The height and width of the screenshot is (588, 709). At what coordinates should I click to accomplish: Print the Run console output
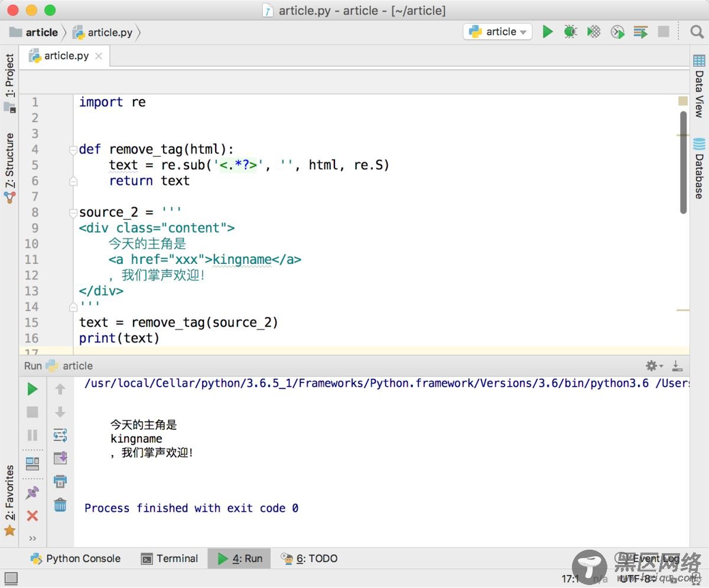[x=60, y=481]
